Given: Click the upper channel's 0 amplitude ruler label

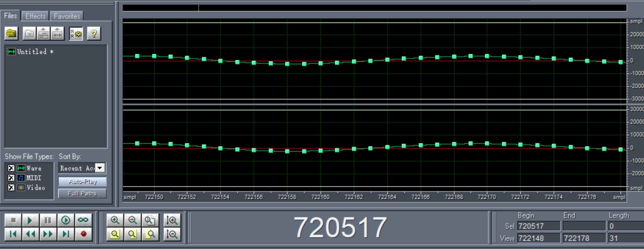Looking at the screenshot, I should (632, 61).
